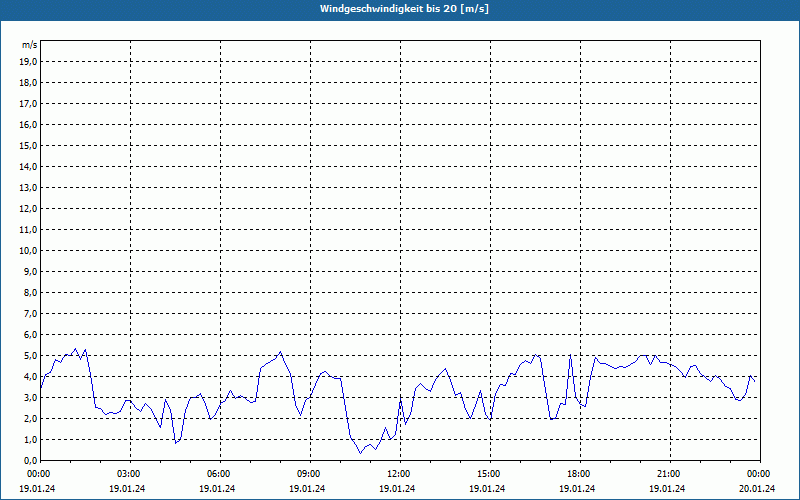This screenshot has width=800, height=500.
Task: Click the 5,0 y-axis label
Action: point(31,356)
